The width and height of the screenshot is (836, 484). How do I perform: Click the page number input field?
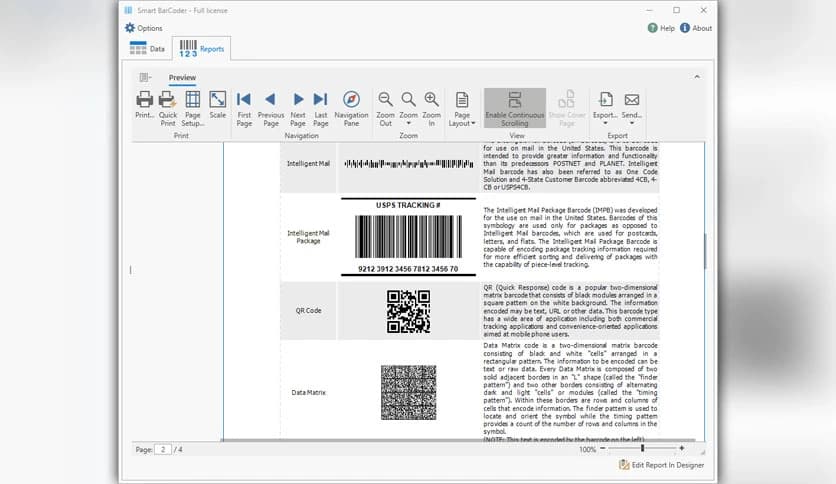(x=163, y=449)
